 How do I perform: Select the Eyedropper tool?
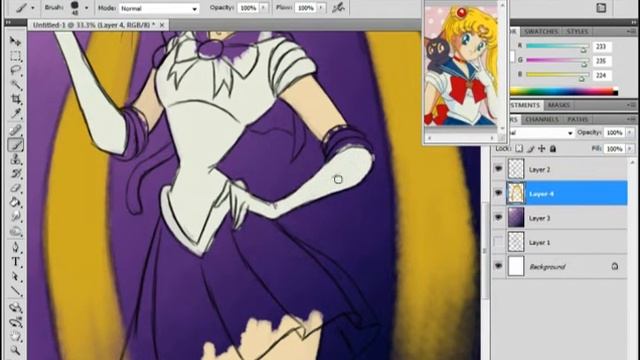click(x=15, y=113)
